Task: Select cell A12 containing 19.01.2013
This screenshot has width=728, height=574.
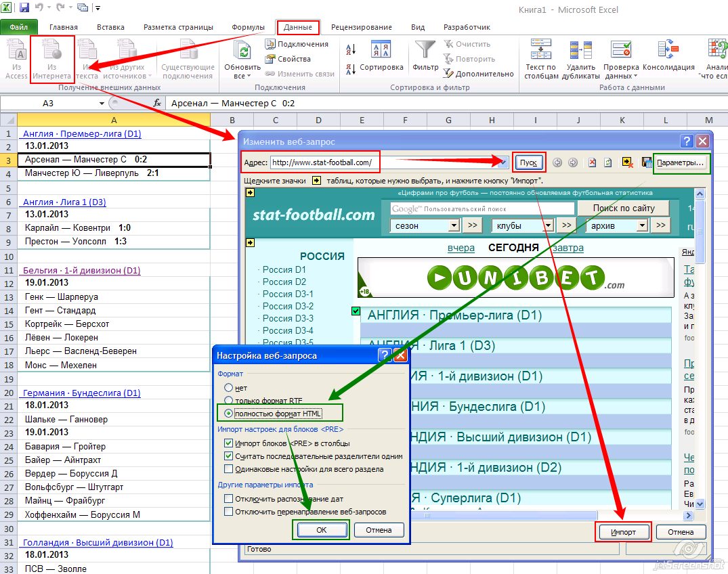Action: pos(114,282)
